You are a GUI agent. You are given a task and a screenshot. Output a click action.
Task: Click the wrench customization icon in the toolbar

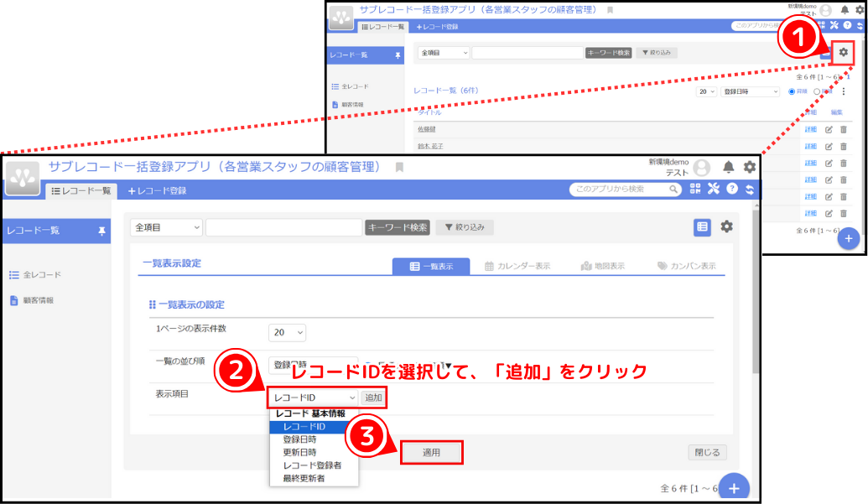tap(715, 189)
